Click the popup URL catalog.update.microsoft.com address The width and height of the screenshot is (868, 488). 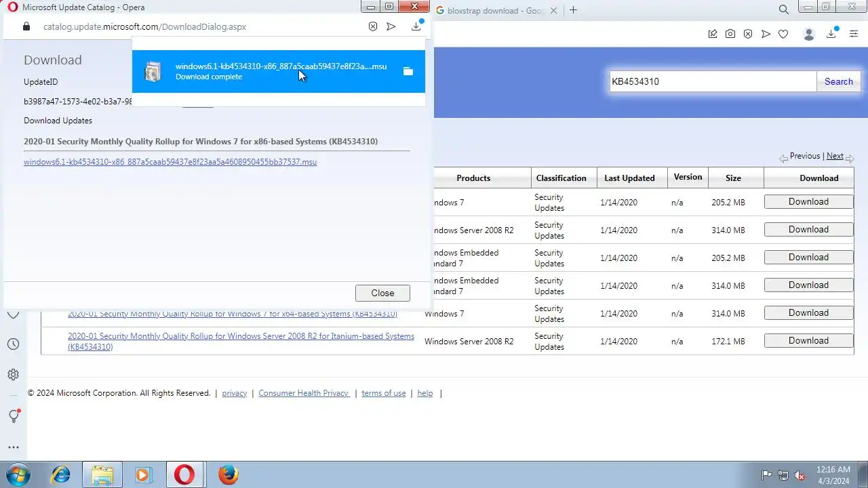click(x=144, y=26)
